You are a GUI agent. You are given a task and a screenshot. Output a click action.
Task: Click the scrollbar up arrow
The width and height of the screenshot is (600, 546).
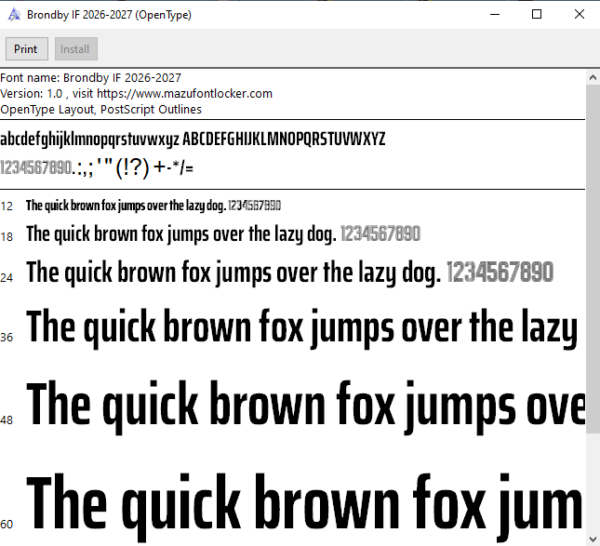click(593, 78)
